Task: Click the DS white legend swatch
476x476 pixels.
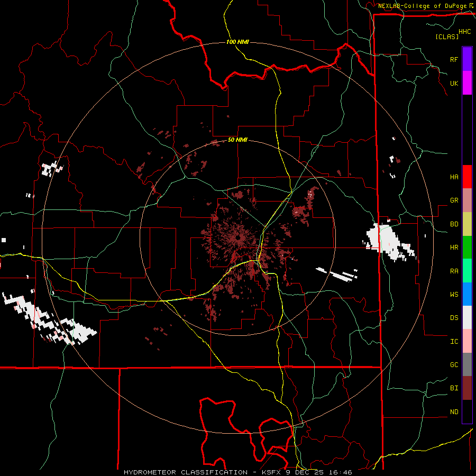Action: (x=467, y=317)
